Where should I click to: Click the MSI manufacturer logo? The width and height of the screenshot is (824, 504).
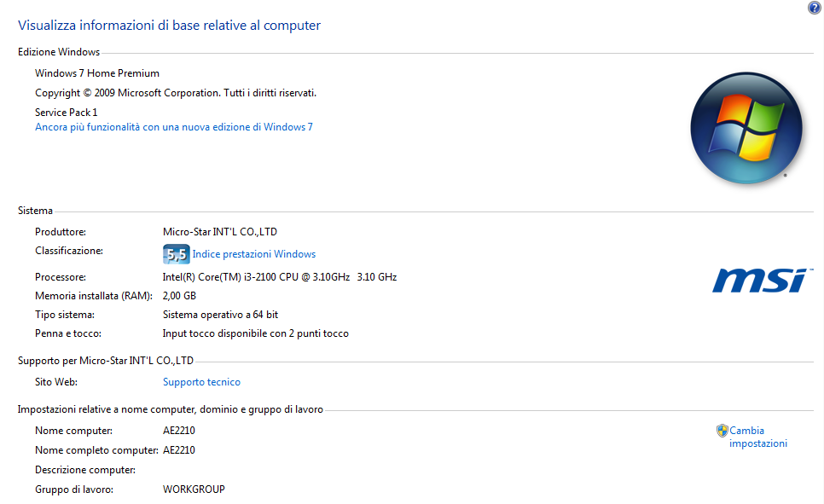click(x=759, y=280)
